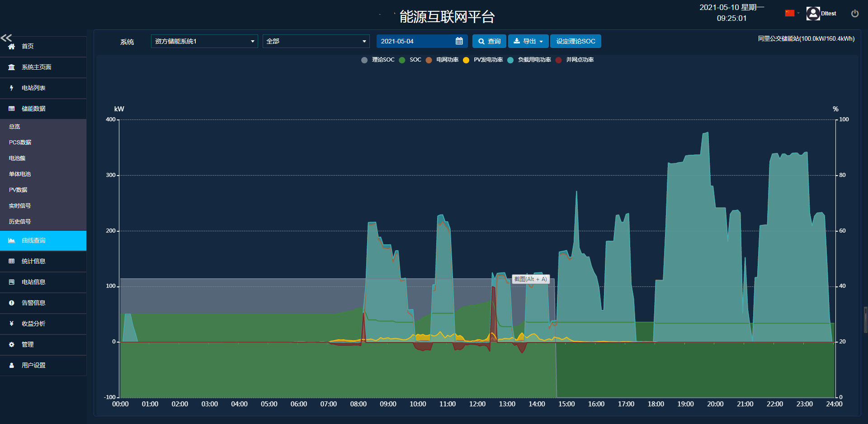Click the lightning icon for 电站列表
868x424 pixels.
click(x=12, y=88)
